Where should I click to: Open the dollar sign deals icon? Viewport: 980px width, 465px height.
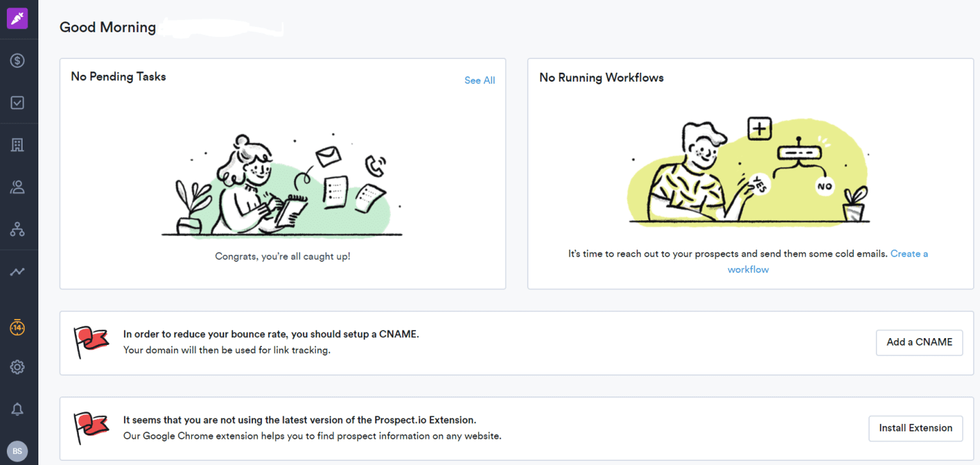click(17, 61)
